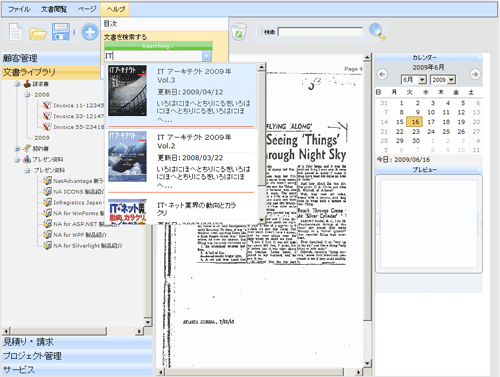Go to previous month in calendar
Viewport: 500px width, 377px height.
pos(382,74)
